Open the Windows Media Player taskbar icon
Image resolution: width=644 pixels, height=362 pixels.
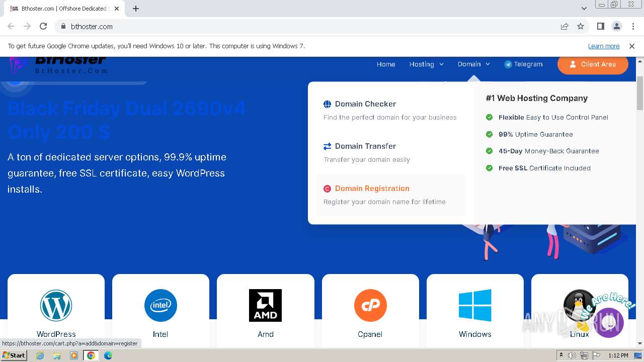[x=74, y=355]
